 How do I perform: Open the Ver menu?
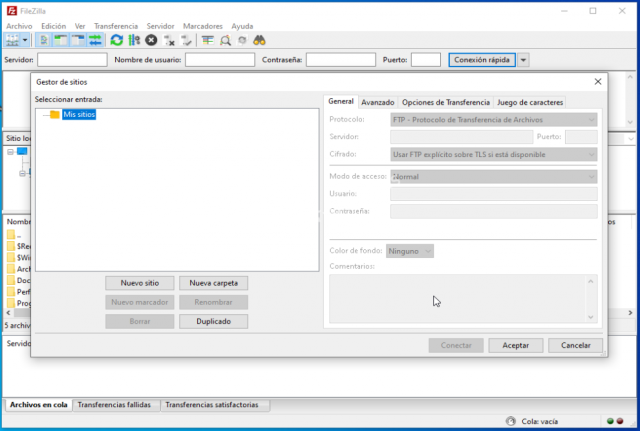coord(80,26)
